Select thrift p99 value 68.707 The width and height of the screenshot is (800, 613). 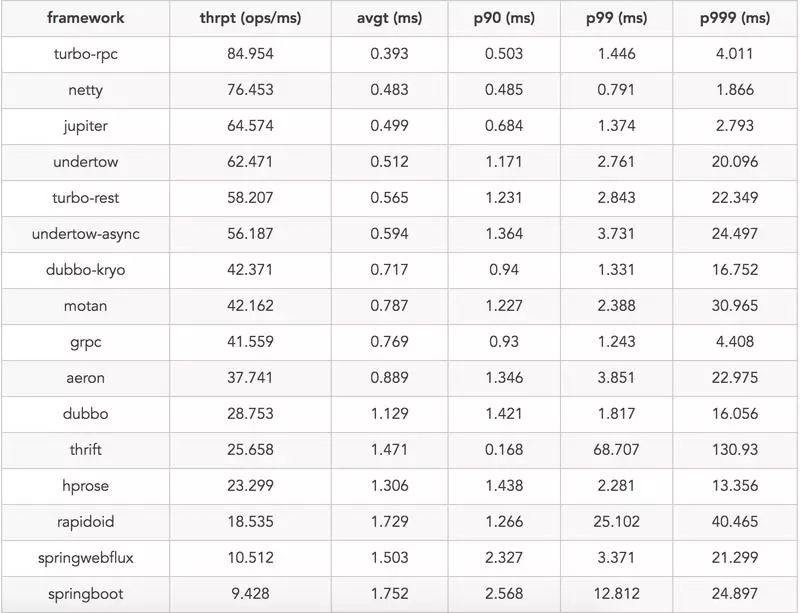(x=616, y=450)
